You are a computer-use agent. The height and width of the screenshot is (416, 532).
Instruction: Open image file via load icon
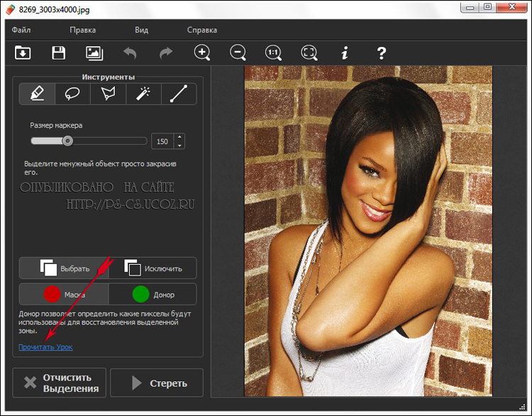point(23,53)
